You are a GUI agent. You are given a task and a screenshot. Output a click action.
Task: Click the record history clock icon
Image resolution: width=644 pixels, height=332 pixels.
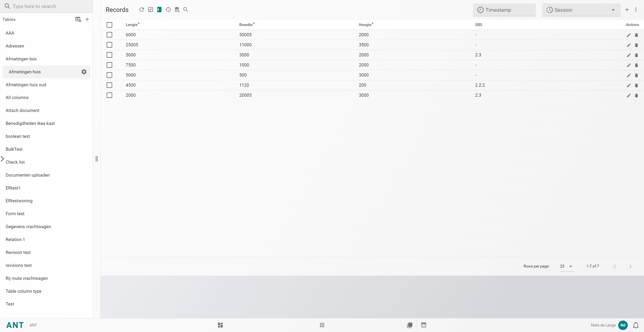[168, 10]
